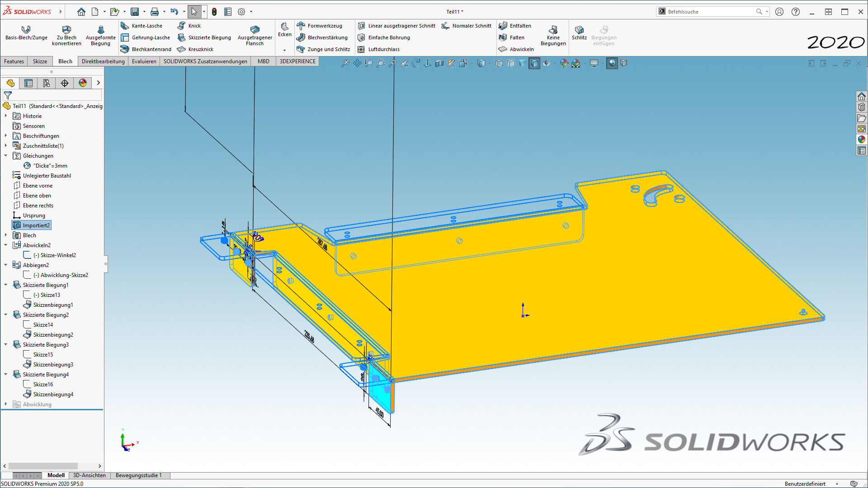The image size is (868, 488).
Task: Collapse the Gleichungen tree node
Action: coord(6,156)
